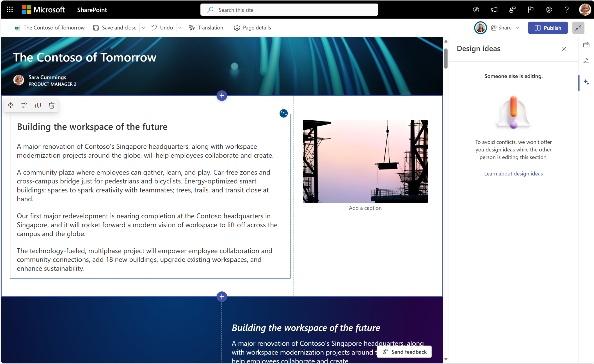Click the Delete section trash icon

51,106
